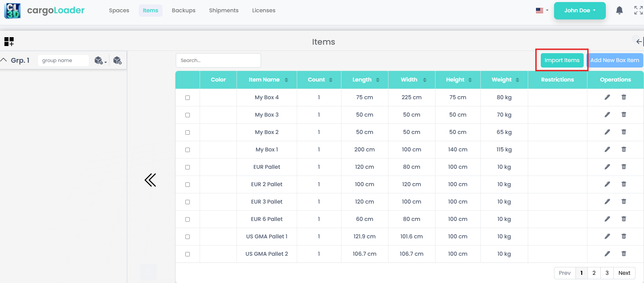Open the language flag dropdown

click(x=542, y=11)
